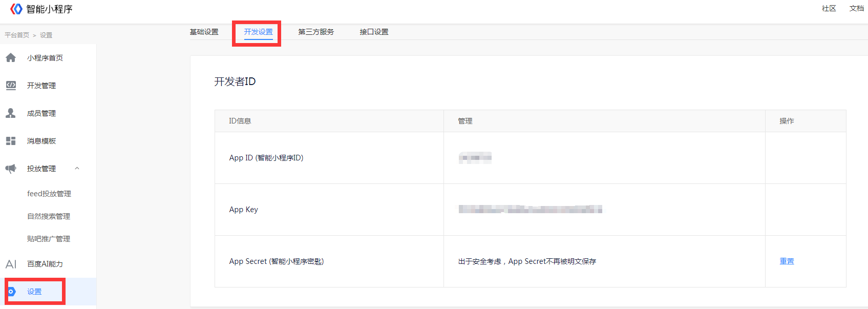This screenshot has height=309, width=868.
Task: Click the person icon beside 成员管理
Action: (11, 113)
